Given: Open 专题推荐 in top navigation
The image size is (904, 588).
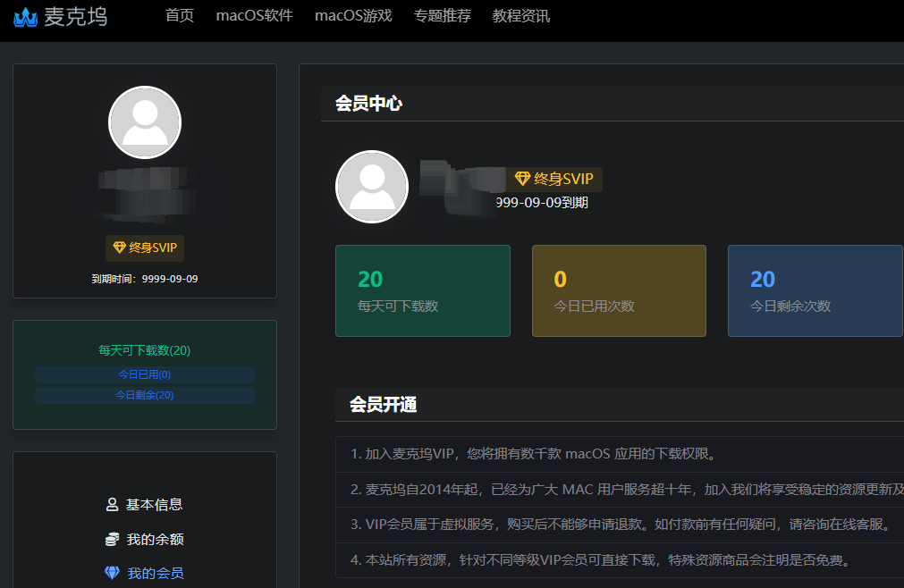Looking at the screenshot, I should tap(443, 15).
